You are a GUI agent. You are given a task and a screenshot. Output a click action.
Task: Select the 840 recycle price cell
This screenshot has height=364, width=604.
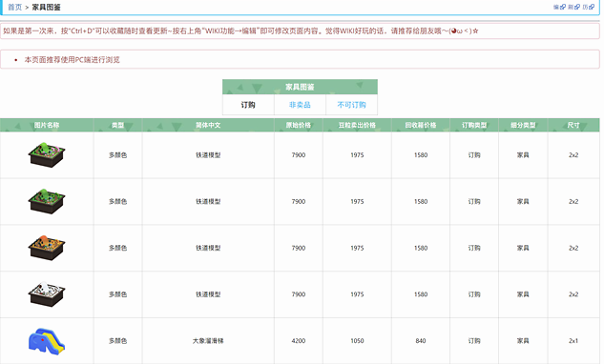(421, 341)
